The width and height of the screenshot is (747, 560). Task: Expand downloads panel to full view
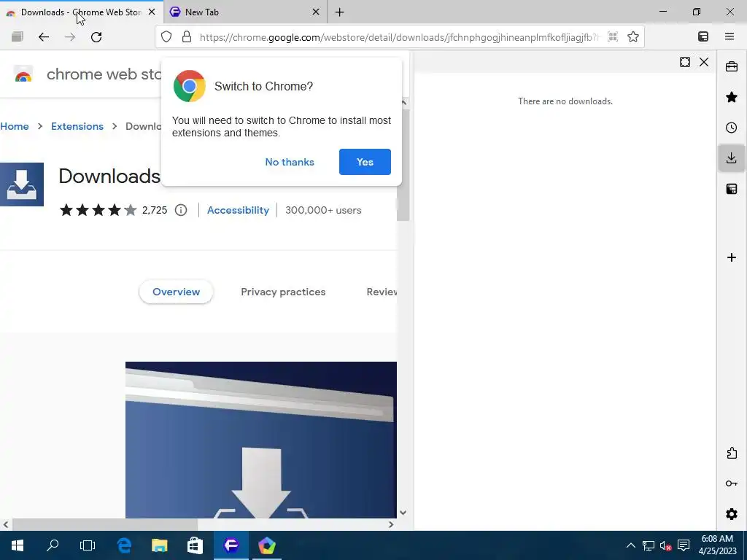(x=685, y=63)
